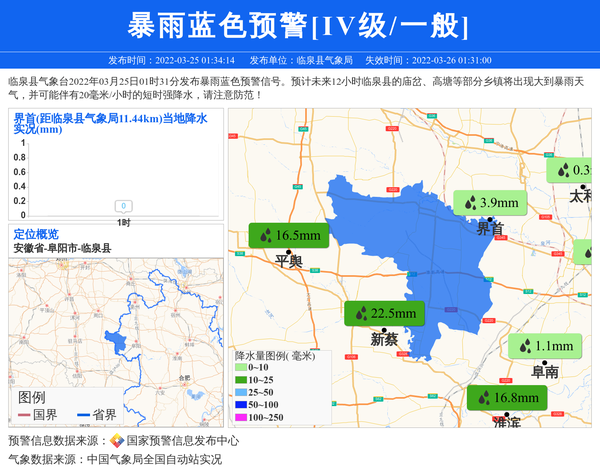Select the 50~100 rainfall legend swatch

(240, 404)
